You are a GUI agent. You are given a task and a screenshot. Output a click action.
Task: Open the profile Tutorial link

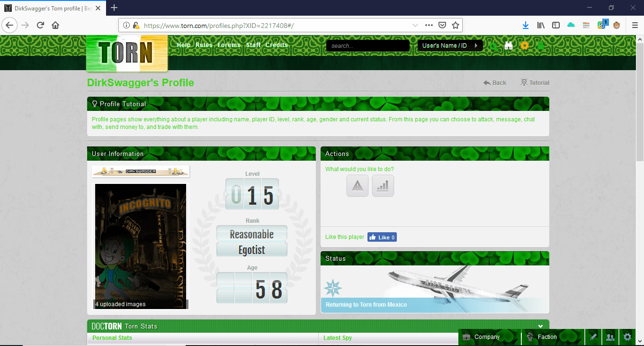pos(535,82)
